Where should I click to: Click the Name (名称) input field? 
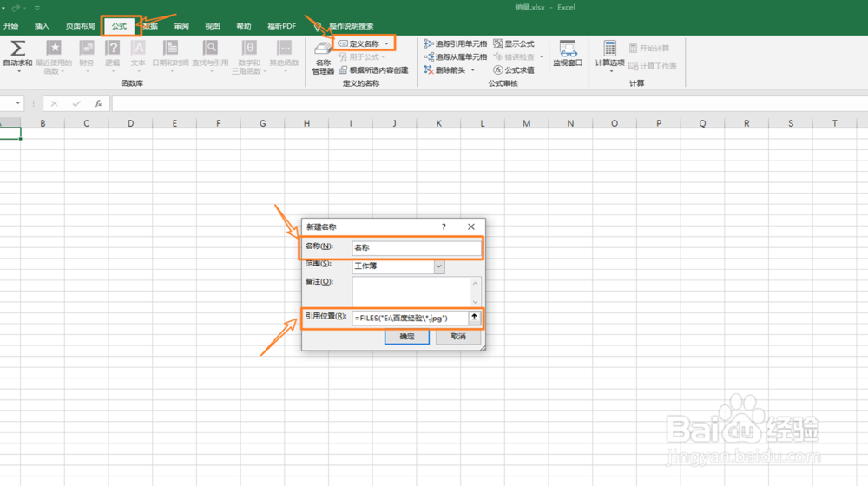pos(417,247)
